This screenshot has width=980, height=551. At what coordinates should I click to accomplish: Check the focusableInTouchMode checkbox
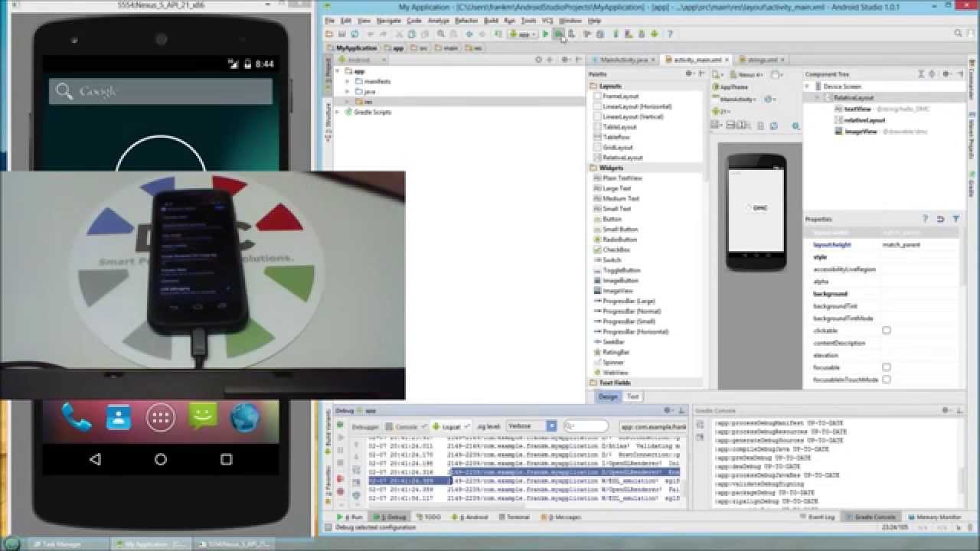coord(887,380)
